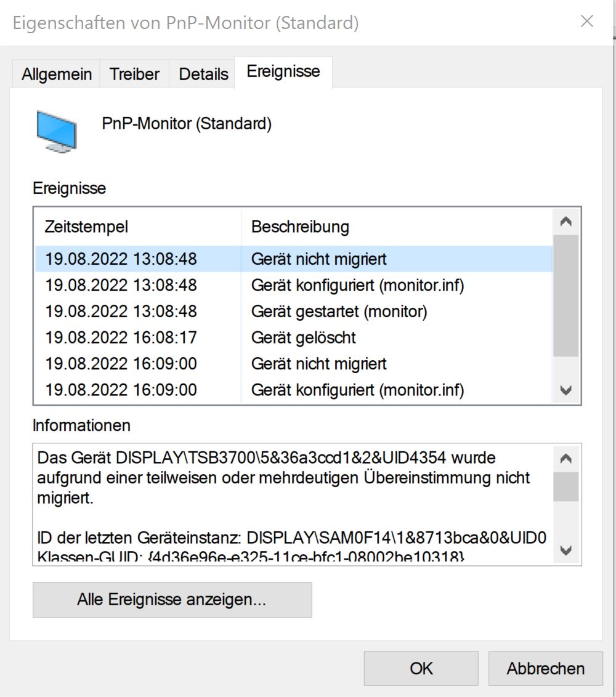Confirm the dialog with OK

click(x=421, y=669)
